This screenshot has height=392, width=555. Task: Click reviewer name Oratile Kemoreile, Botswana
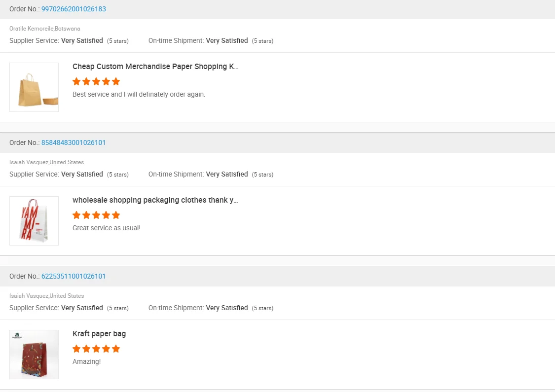click(x=44, y=29)
